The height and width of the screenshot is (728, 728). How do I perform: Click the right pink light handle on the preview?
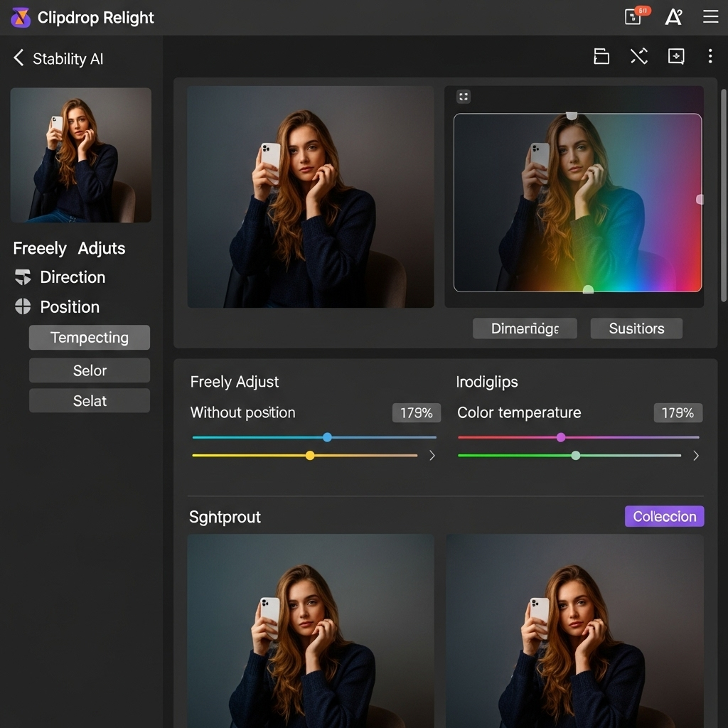pos(700,199)
